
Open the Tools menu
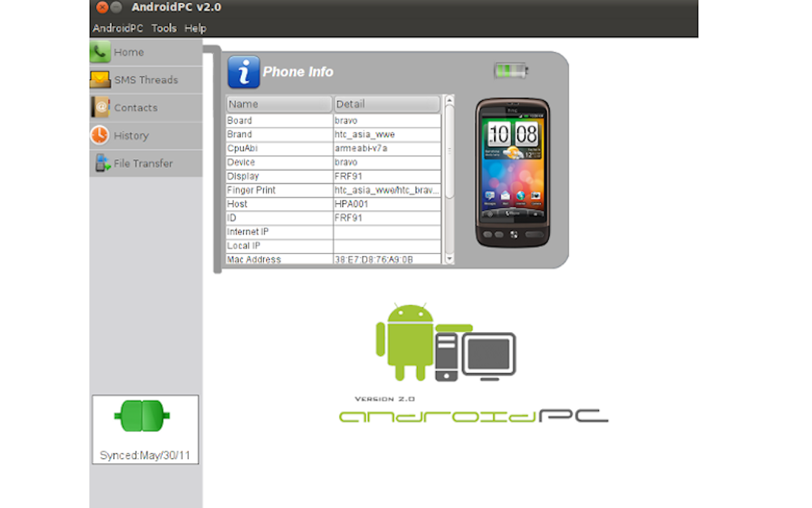(164, 28)
